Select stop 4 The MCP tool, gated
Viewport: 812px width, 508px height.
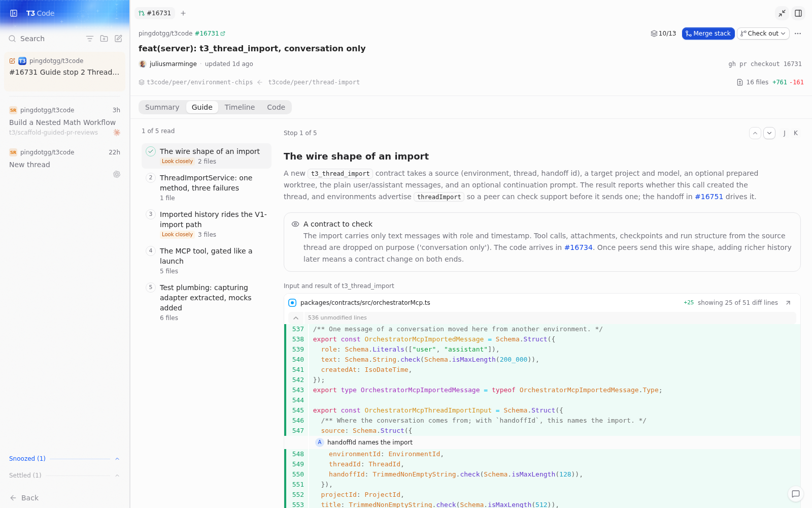207,261
